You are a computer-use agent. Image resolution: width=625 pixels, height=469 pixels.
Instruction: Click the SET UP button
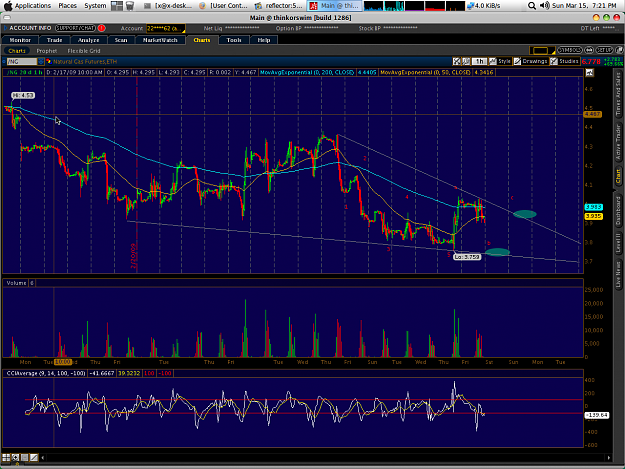click(605, 50)
